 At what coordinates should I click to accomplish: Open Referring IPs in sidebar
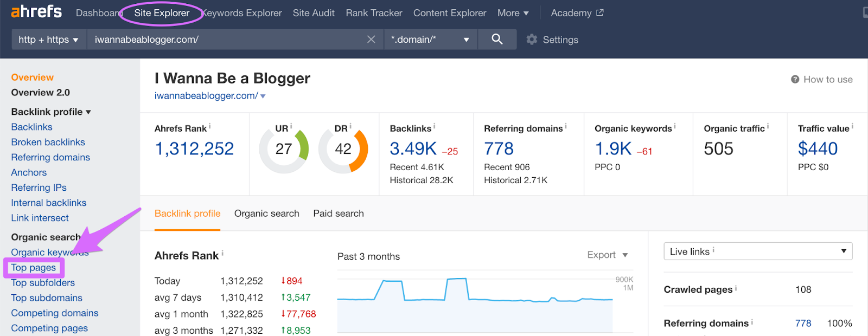pyautogui.click(x=39, y=188)
